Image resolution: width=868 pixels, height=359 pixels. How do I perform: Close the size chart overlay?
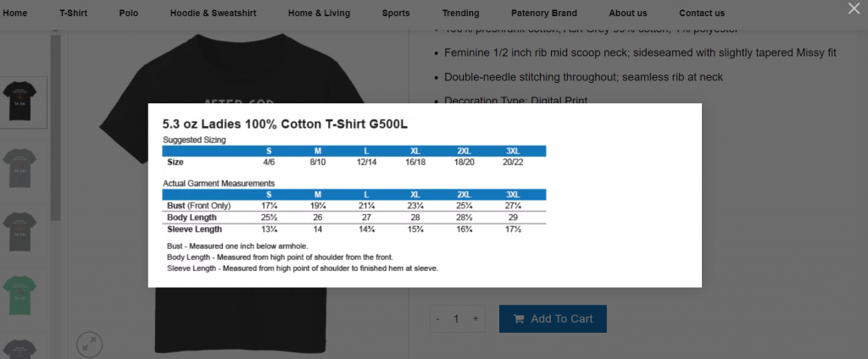click(854, 8)
